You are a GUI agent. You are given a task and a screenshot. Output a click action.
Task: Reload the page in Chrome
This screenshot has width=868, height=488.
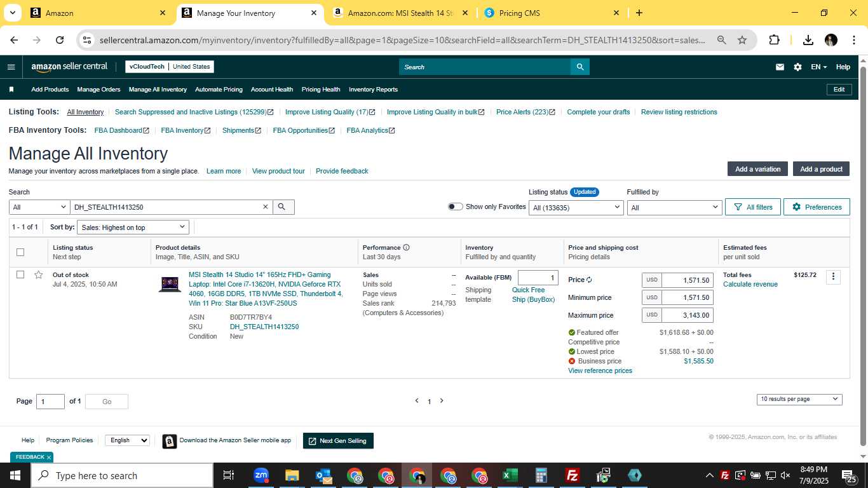(60, 40)
